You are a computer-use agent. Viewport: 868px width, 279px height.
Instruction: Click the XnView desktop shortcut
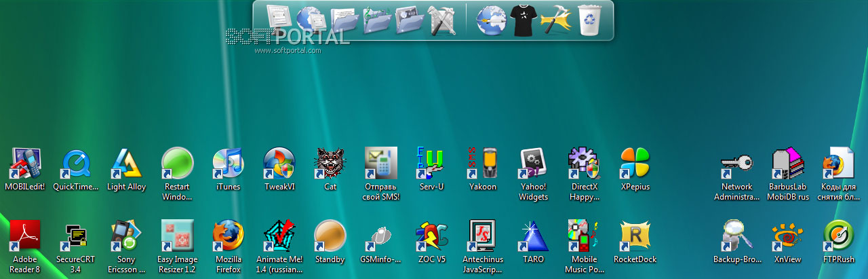(x=787, y=242)
